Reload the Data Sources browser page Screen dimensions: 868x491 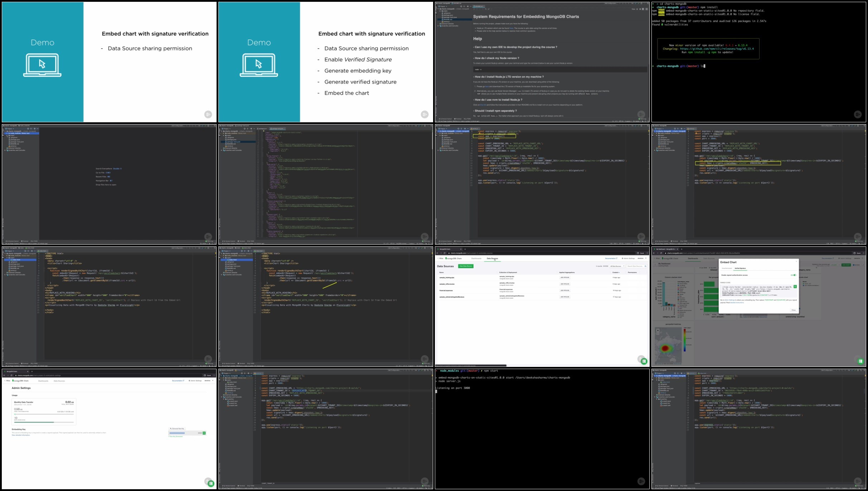tap(445, 253)
